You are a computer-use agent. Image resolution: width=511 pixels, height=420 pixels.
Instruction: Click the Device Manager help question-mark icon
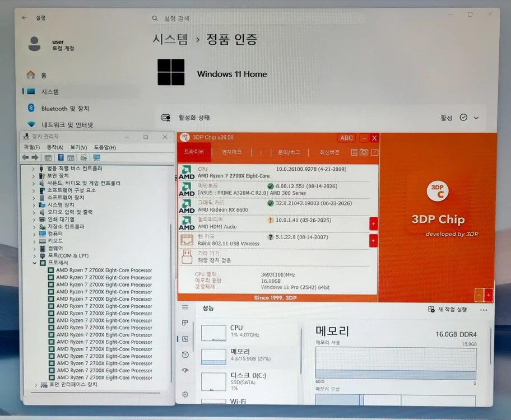(61, 157)
